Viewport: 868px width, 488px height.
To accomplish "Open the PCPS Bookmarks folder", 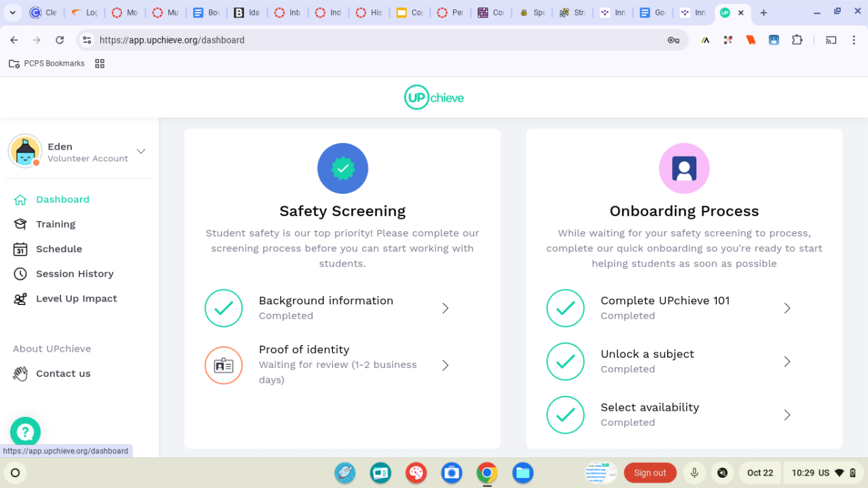I will pos(47,64).
